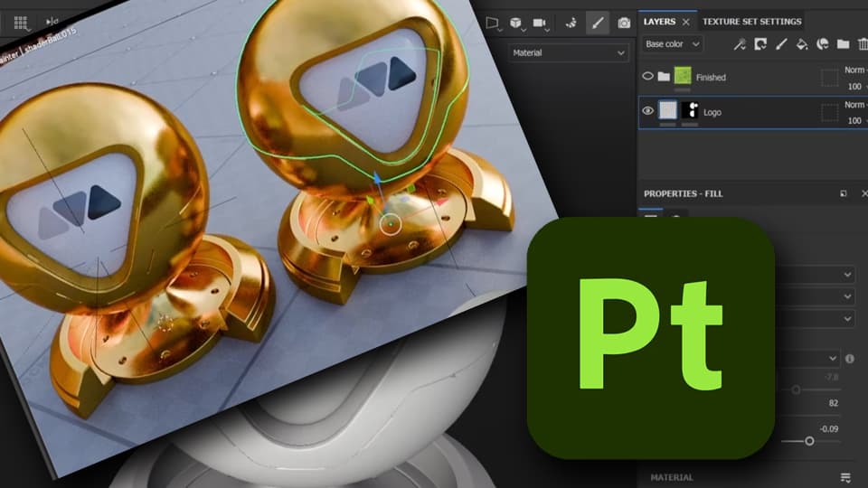868x488 pixels.
Task: Hide the Logo layer
Action: [x=647, y=110]
